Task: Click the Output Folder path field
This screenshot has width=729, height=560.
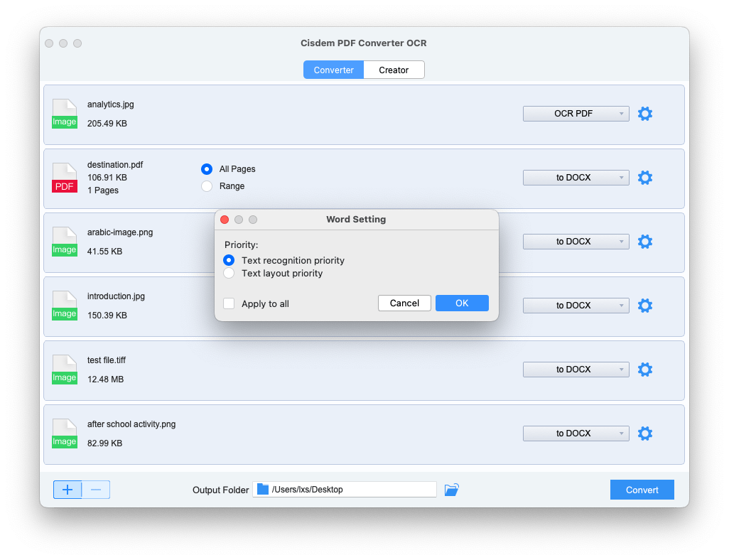Action: pyautogui.click(x=345, y=490)
